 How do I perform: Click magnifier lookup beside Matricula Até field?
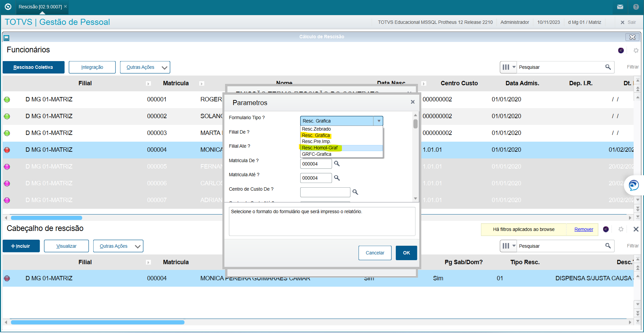point(337,178)
